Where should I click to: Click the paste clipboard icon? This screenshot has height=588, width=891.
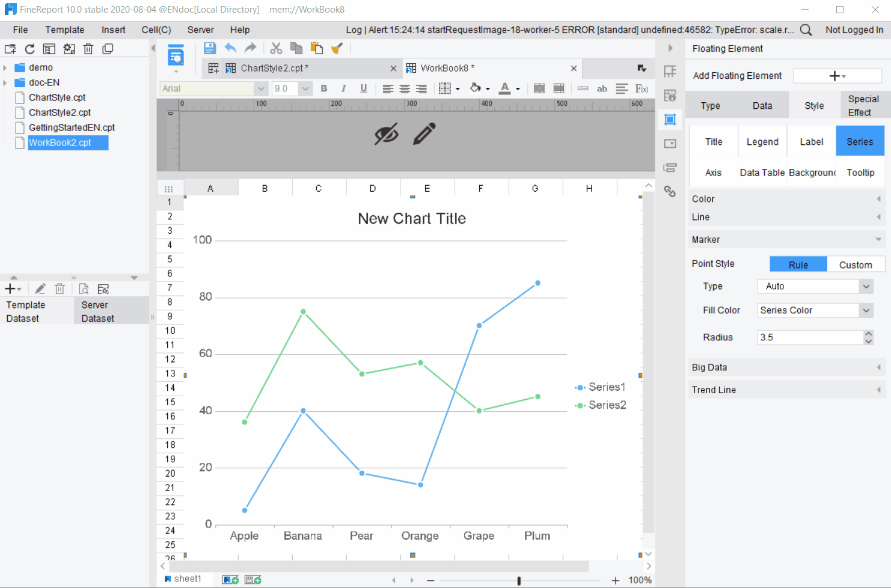click(317, 48)
